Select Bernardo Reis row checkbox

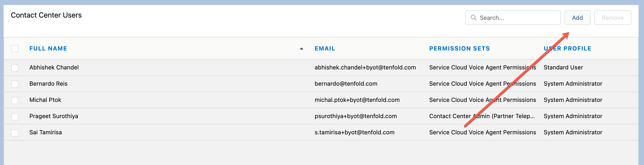coord(15,84)
